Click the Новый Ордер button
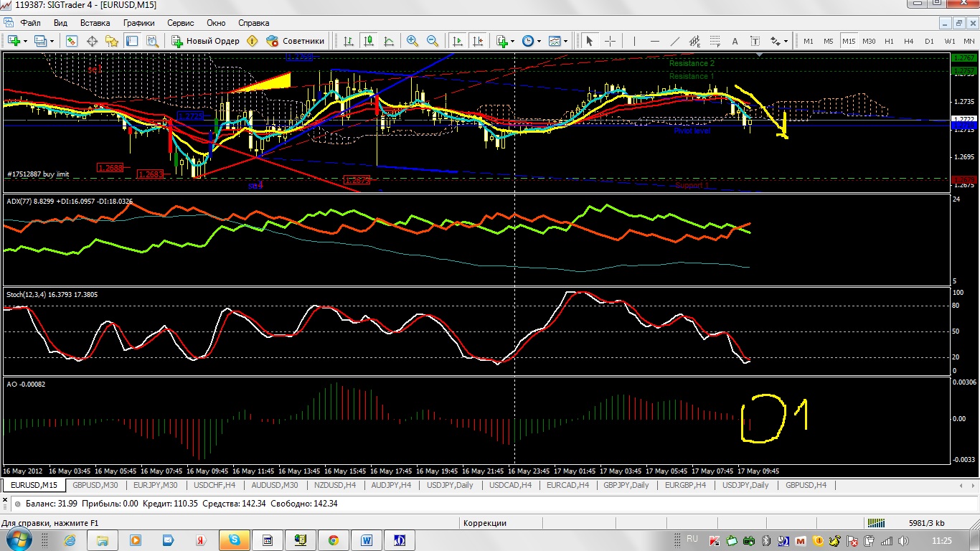 pos(205,41)
